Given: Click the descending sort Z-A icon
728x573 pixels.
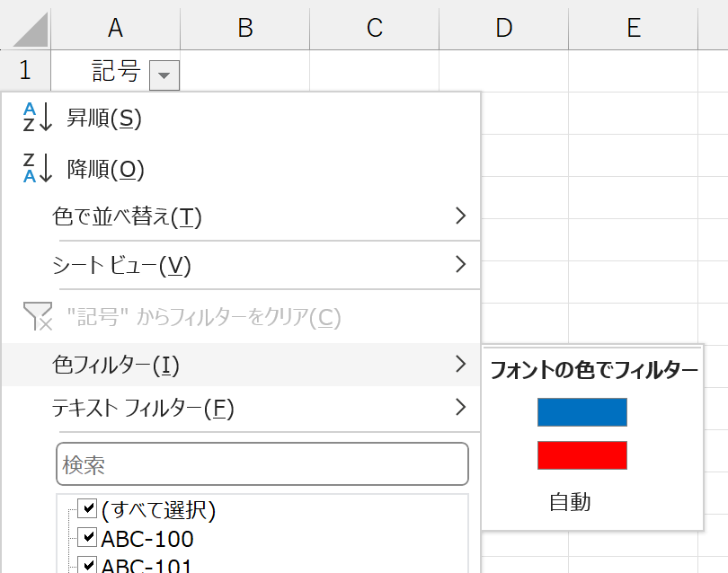Looking at the screenshot, I should tap(37, 169).
